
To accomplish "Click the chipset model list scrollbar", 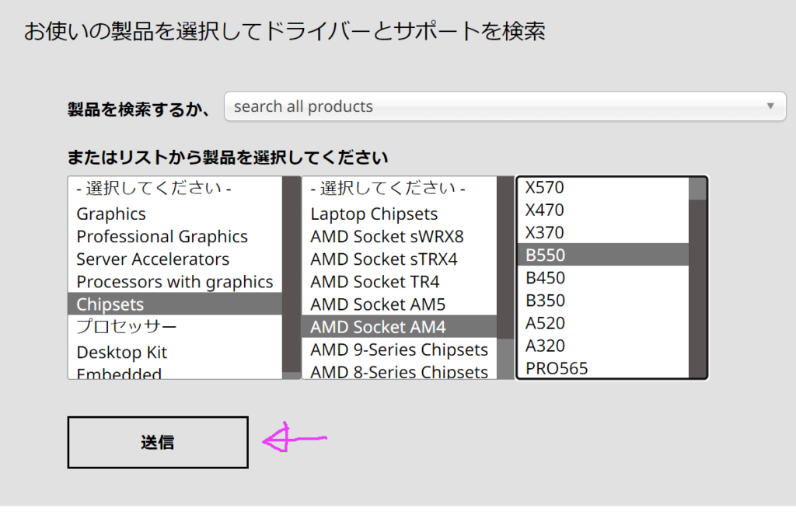I will tap(697, 277).
